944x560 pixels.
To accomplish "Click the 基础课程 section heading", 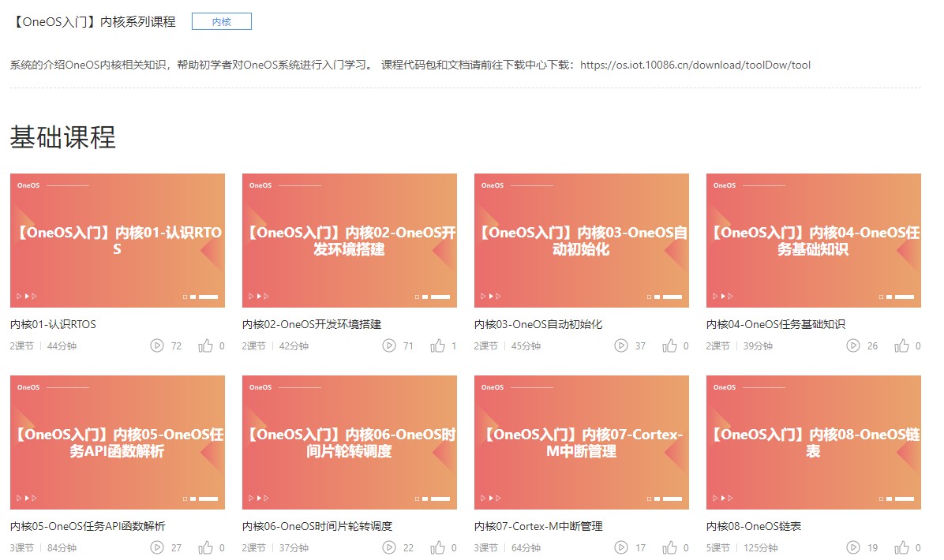I will pos(62,137).
